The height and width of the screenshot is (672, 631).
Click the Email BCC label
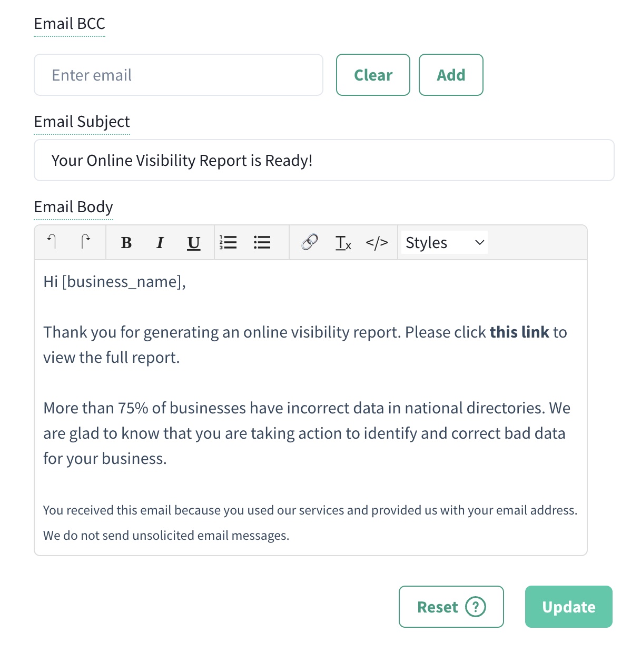point(70,24)
